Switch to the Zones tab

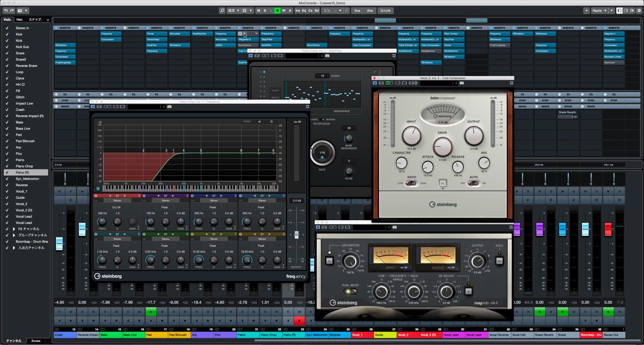[36, 341]
